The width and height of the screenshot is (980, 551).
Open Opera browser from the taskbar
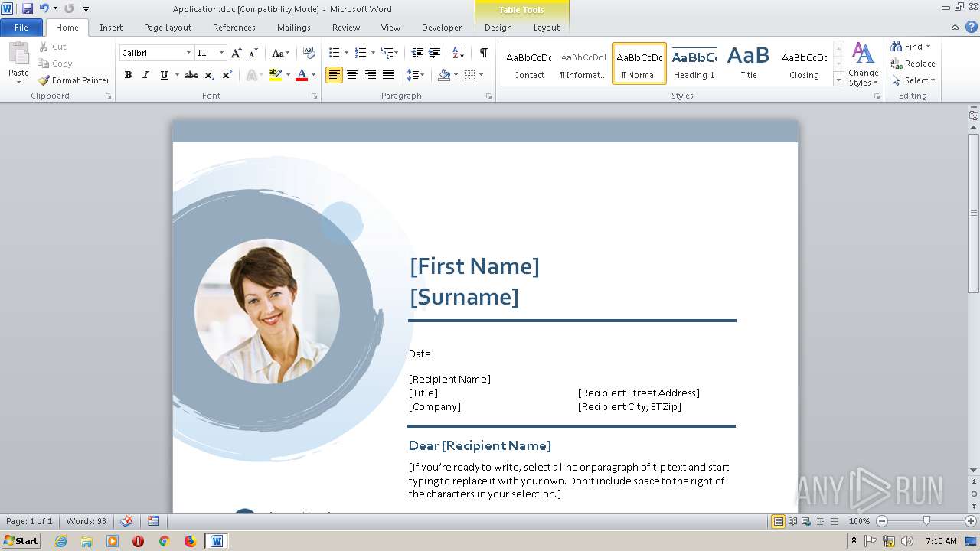pos(138,541)
